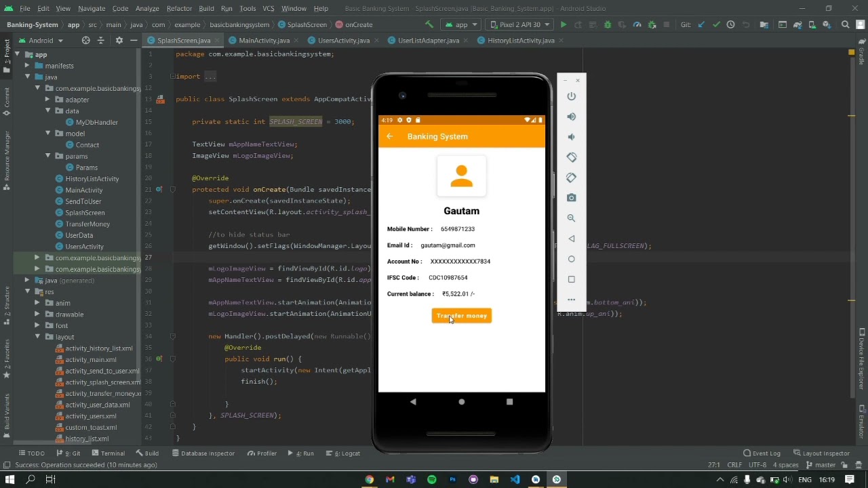Tap the Transfer money button
The width and height of the screenshot is (868, 488).
[461, 316]
